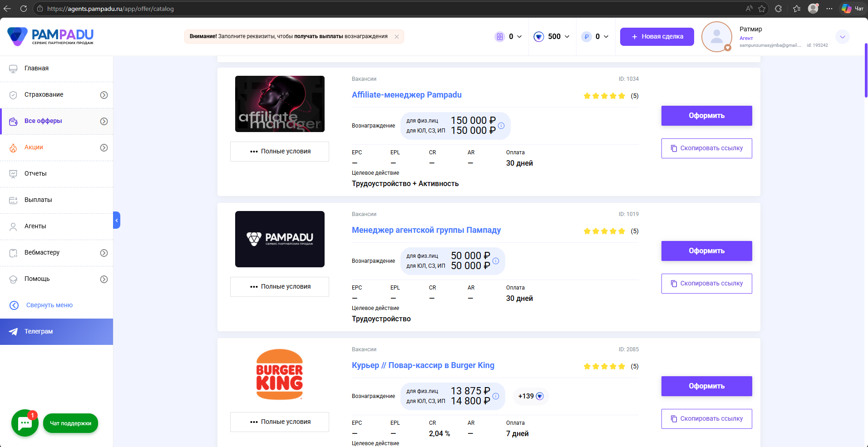Screen dimensions: 868x447
Task: Click browser refresh icon
Action: pos(24,9)
